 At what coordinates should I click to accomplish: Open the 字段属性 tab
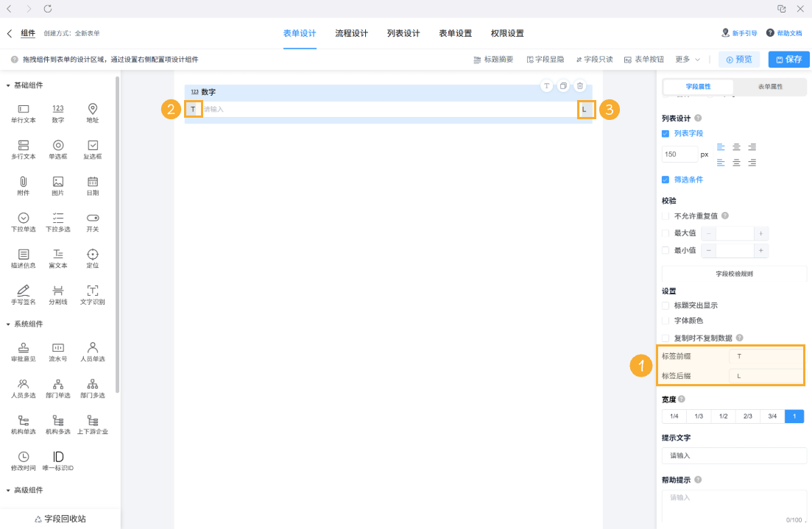(698, 86)
